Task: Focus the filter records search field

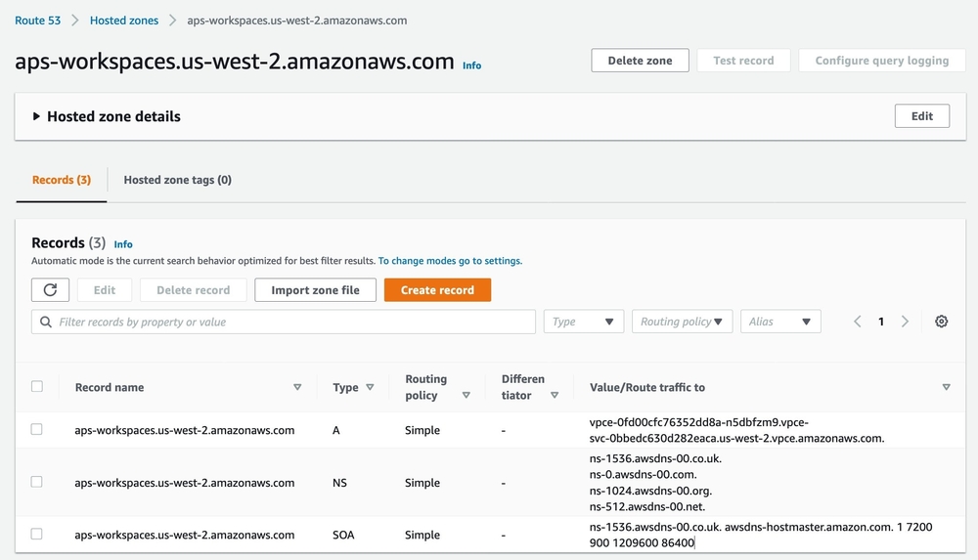Action: coord(284,322)
